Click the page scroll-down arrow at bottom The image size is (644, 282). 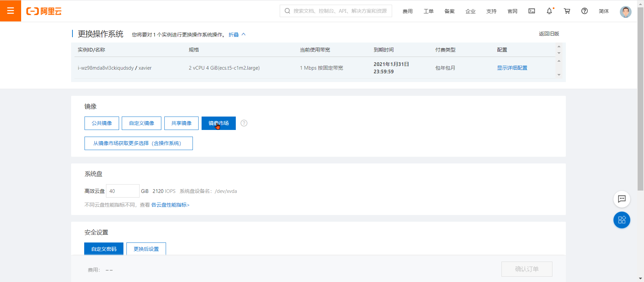pos(640,279)
